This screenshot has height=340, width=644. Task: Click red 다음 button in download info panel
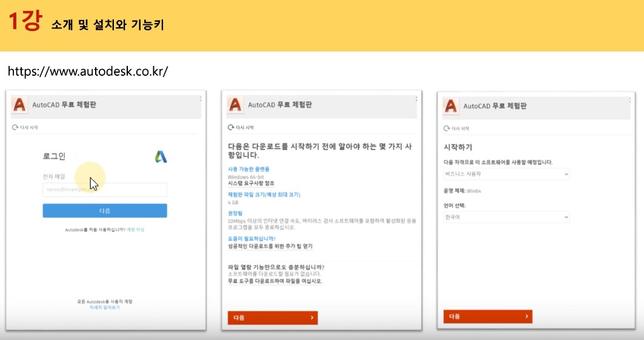tap(273, 318)
